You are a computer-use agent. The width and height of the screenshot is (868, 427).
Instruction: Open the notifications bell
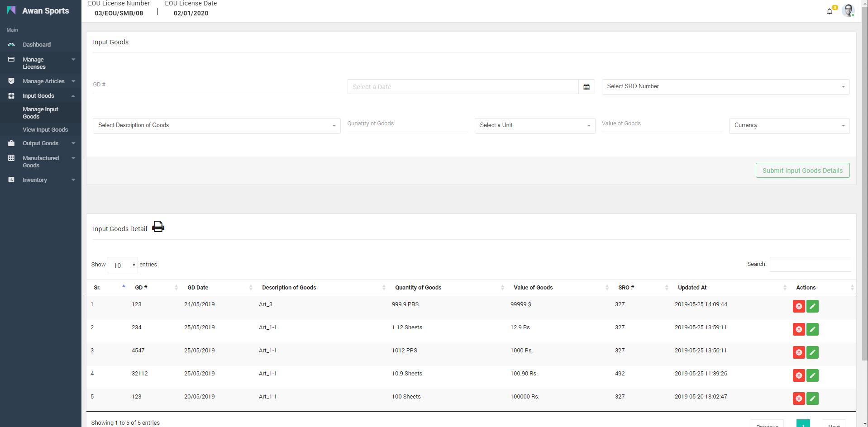[830, 11]
